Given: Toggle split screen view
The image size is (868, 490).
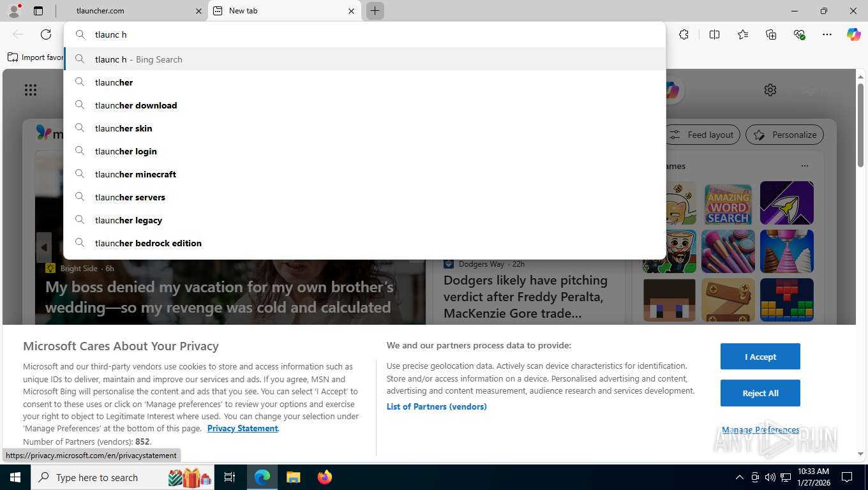Looking at the screenshot, I should coord(714,34).
